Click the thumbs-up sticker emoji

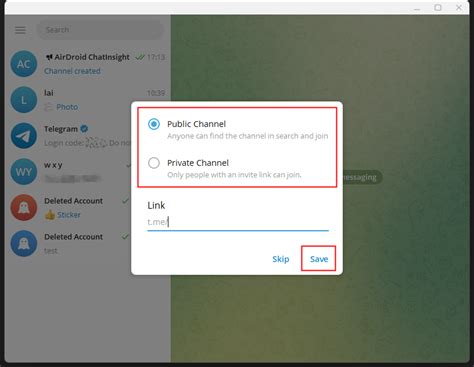(50, 215)
